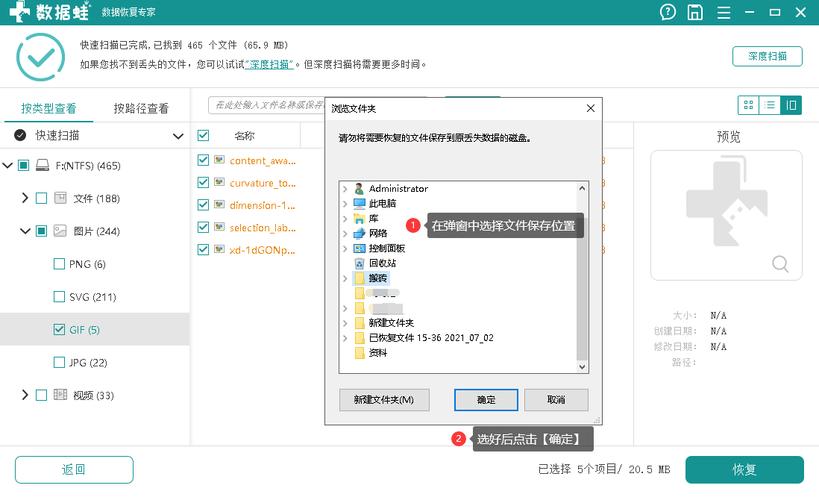This screenshot has width=819, height=500.
Task: Click the 返回 back button
Action: point(74,470)
